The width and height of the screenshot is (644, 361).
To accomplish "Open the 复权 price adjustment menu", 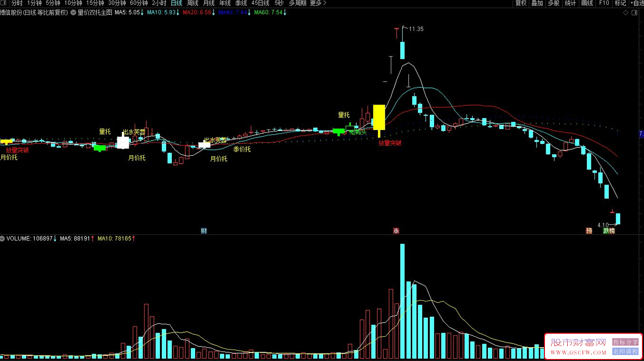I will pyautogui.click(x=521, y=3).
